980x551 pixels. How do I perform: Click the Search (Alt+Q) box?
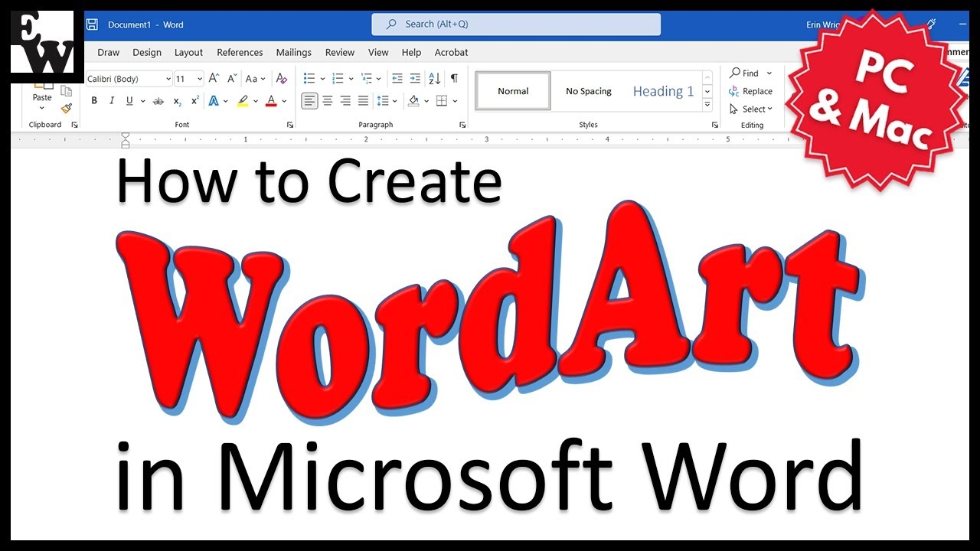(516, 24)
